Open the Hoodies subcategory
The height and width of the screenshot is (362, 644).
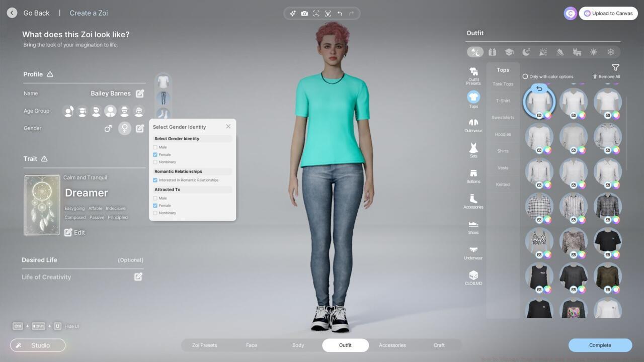[x=502, y=134]
